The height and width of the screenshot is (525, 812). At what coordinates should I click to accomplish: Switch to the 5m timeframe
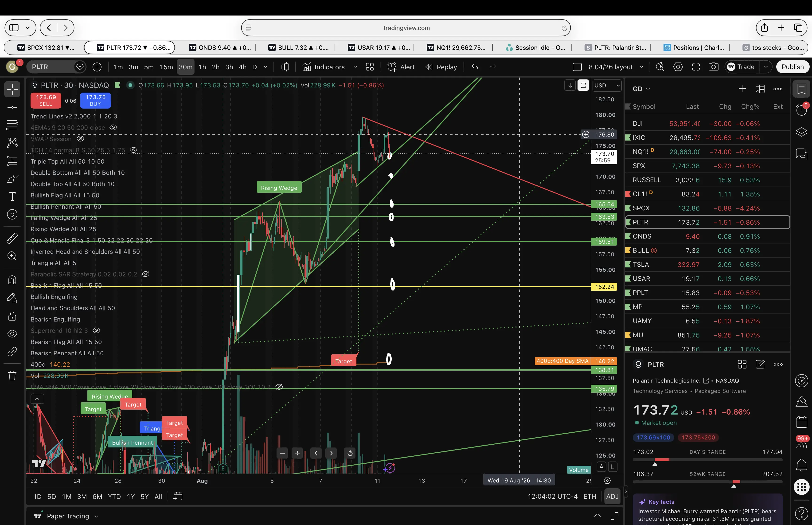click(x=148, y=67)
